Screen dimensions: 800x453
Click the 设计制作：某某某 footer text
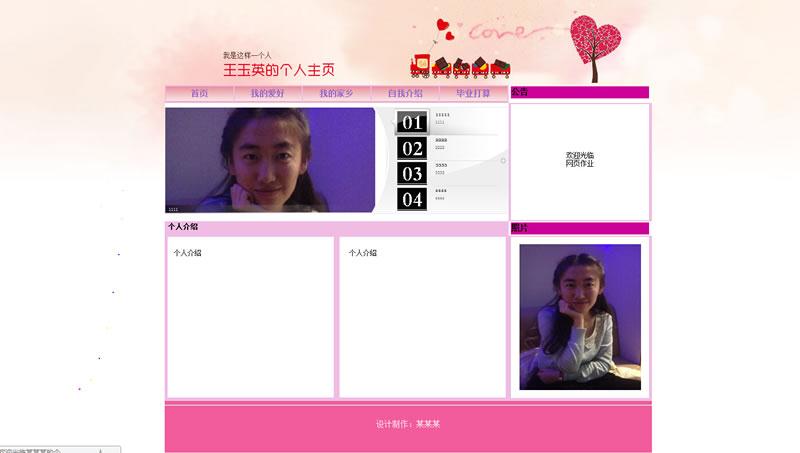tap(408, 424)
